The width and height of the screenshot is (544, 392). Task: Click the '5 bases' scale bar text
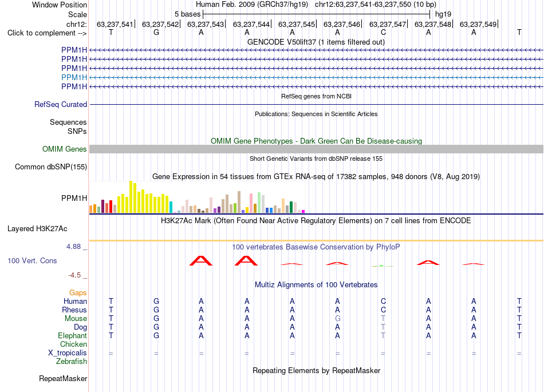pyautogui.click(x=187, y=14)
